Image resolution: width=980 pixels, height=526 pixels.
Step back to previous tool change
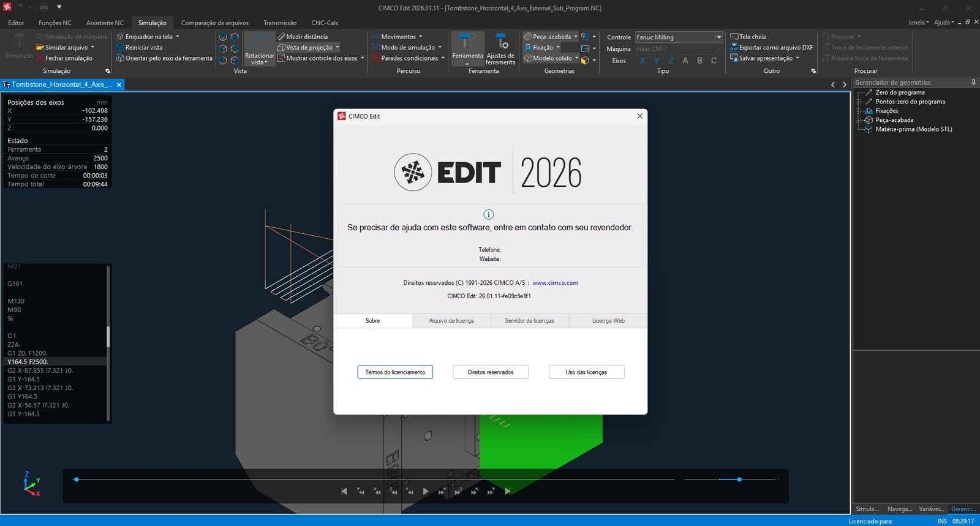point(361,491)
